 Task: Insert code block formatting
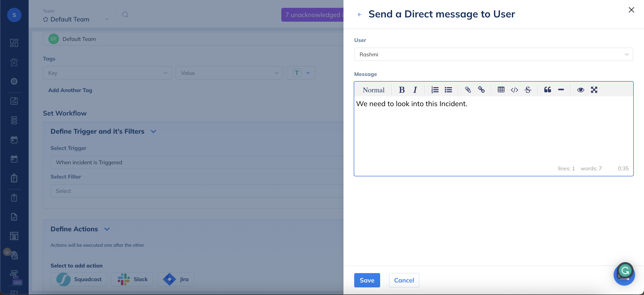(x=514, y=90)
